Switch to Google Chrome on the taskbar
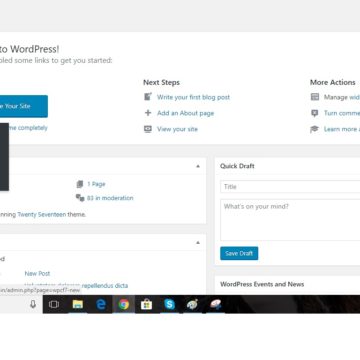360x360 pixels. click(124, 304)
